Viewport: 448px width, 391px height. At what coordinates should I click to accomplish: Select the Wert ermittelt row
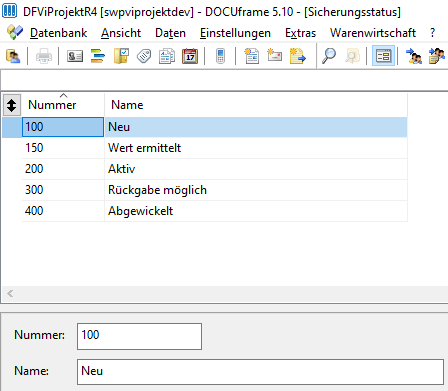click(256, 148)
